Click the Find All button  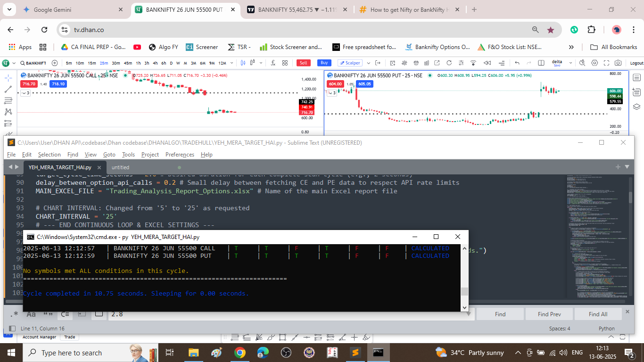pyautogui.click(x=598, y=314)
